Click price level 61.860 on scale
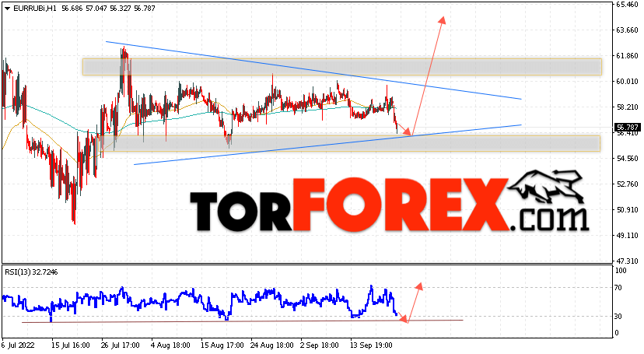 (627, 56)
